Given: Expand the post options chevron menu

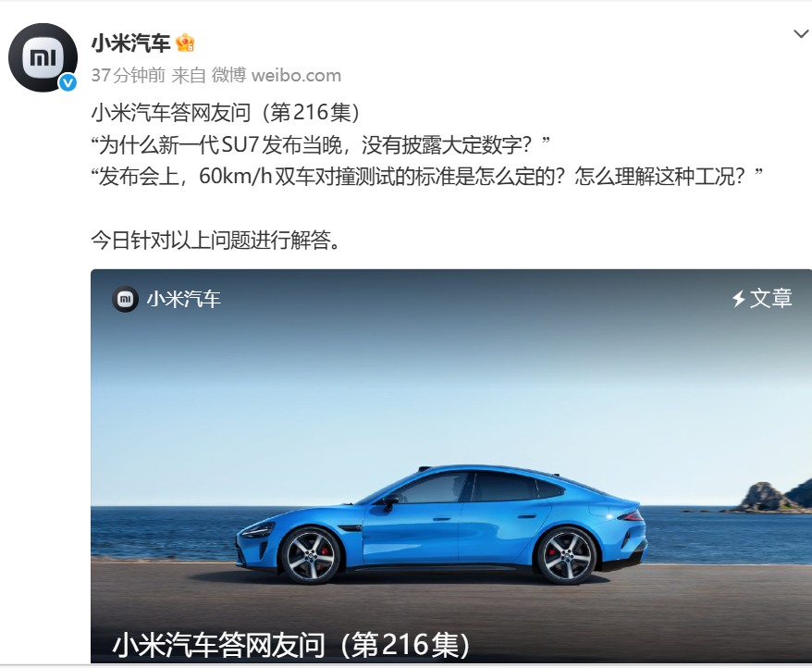Looking at the screenshot, I should pos(801,34).
